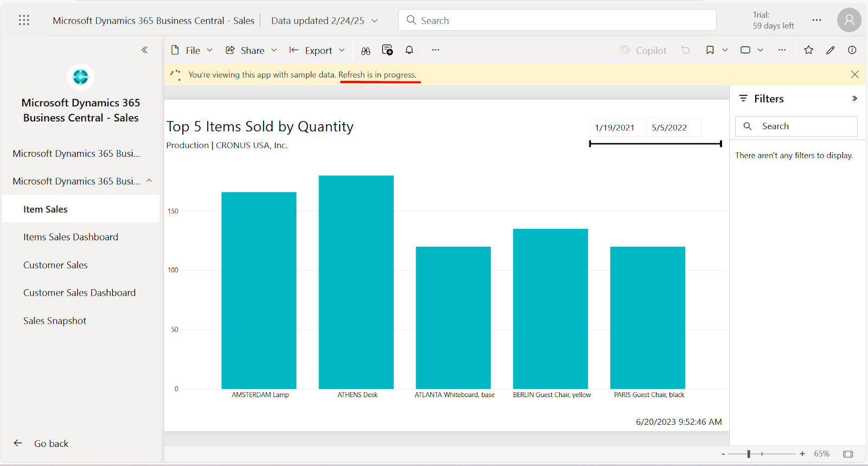The width and height of the screenshot is (868, 466).
Task: Click the zoom in plus icon
Action: 802,454
